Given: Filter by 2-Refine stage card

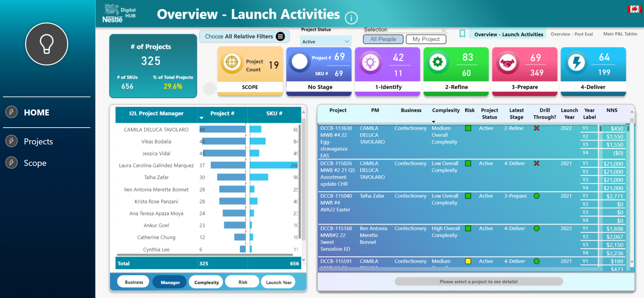Looking at the screenshot, I should (456, 72).
